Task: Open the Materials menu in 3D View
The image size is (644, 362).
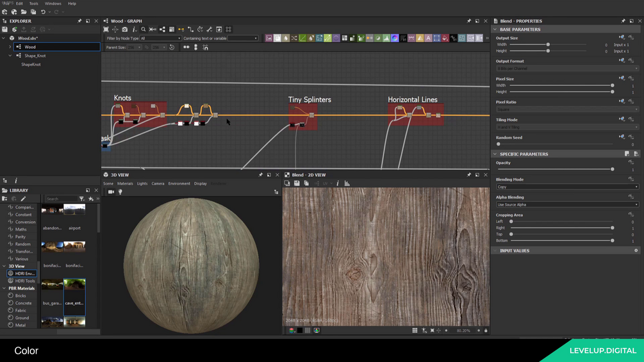Action: [x=125, y=184]
